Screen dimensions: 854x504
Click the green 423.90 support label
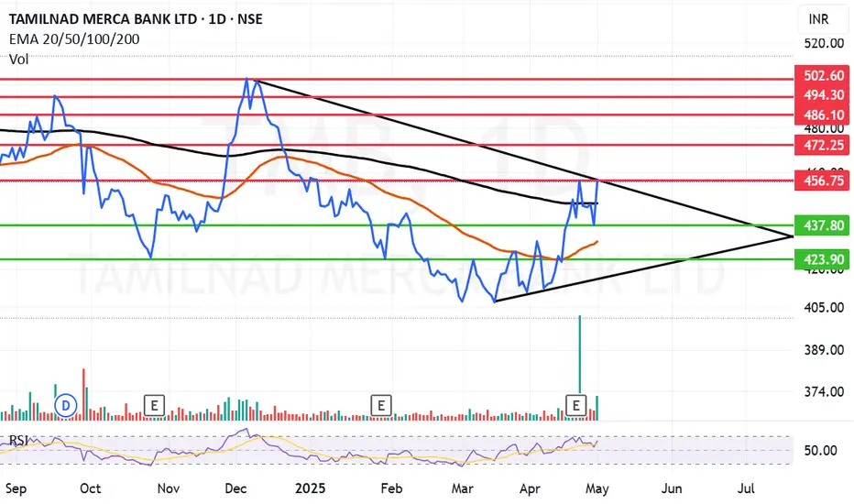(822, 259)
